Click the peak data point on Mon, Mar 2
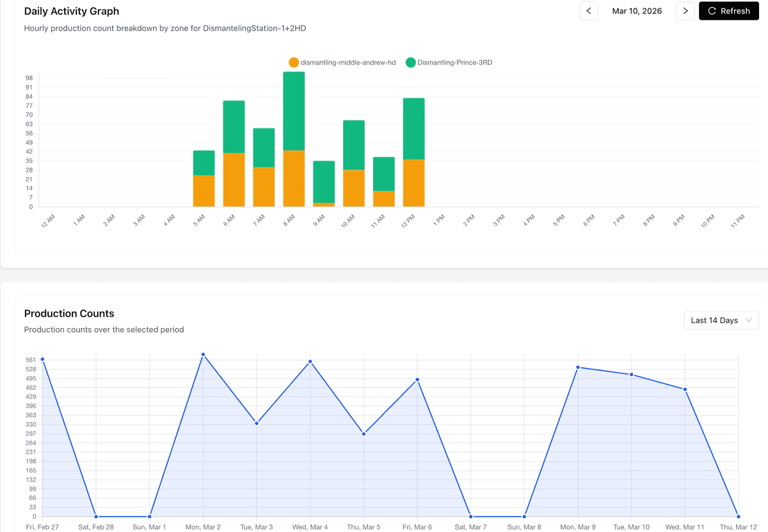The height and width of the screenshot is (532, 768). pos(203,354)
